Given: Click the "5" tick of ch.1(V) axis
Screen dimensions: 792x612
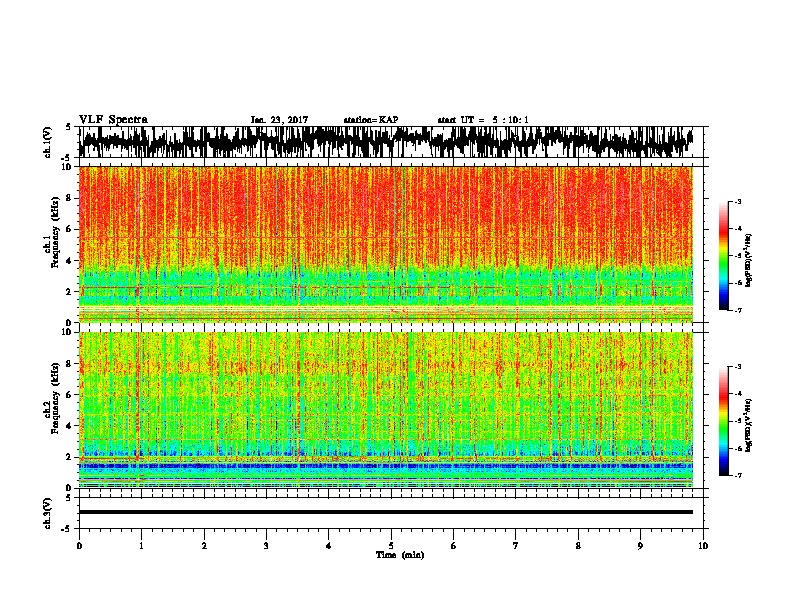Looking at the screenshot, I should [68, 127].
